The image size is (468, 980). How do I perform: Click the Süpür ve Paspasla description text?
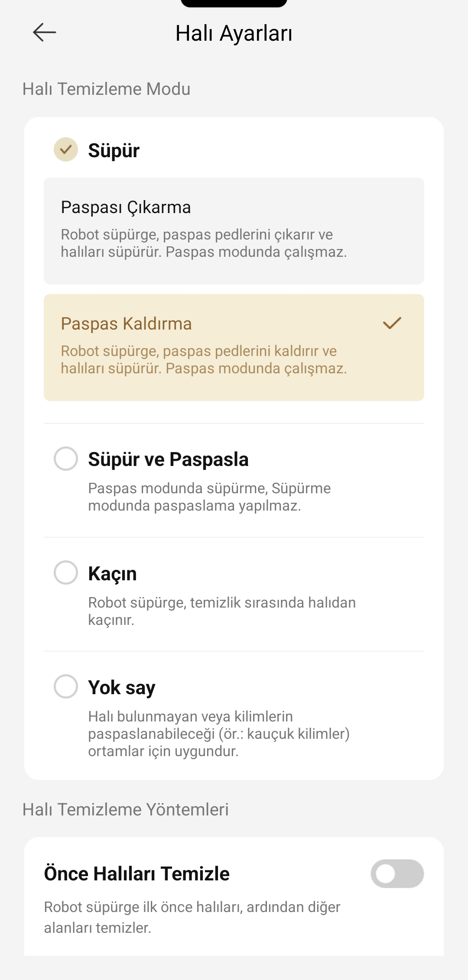(x=209, y=497)
